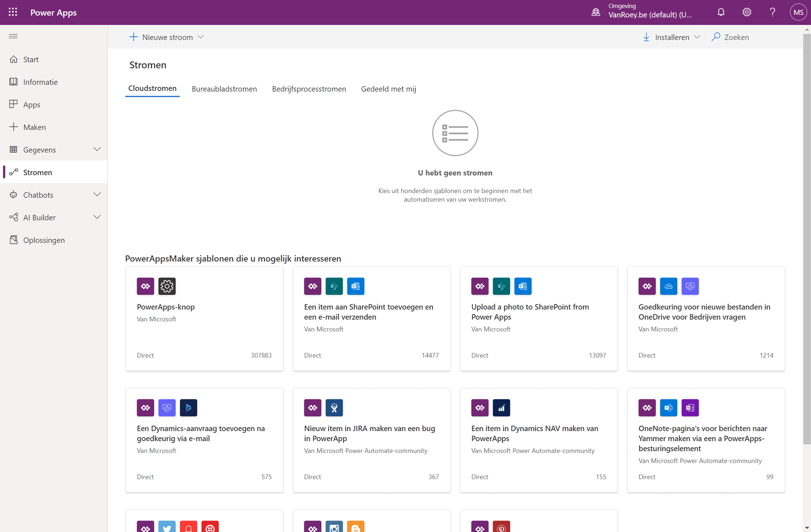Click gear icon on PowerApps-knop card
The image size is (811, 532).
coord(167,286)
